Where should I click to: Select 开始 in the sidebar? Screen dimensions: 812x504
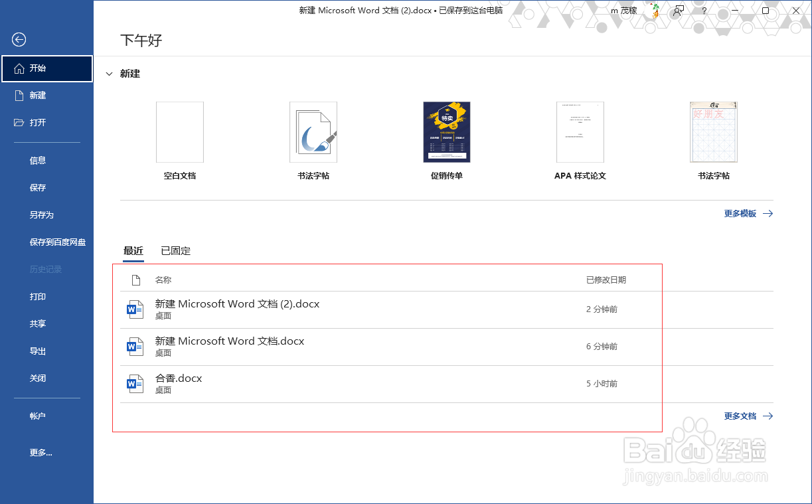click(x=47, y=68)
